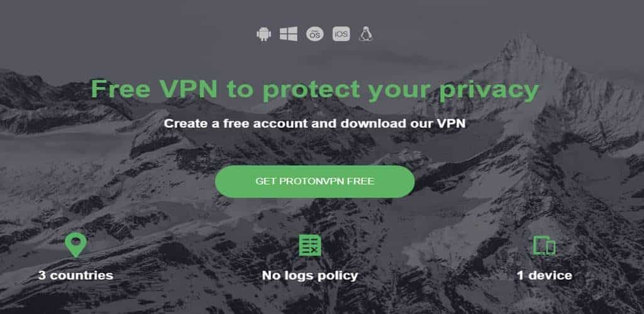Open the 'No logs policy' text
This screenshot has width=644, height=314.
(x=310, y=276)
